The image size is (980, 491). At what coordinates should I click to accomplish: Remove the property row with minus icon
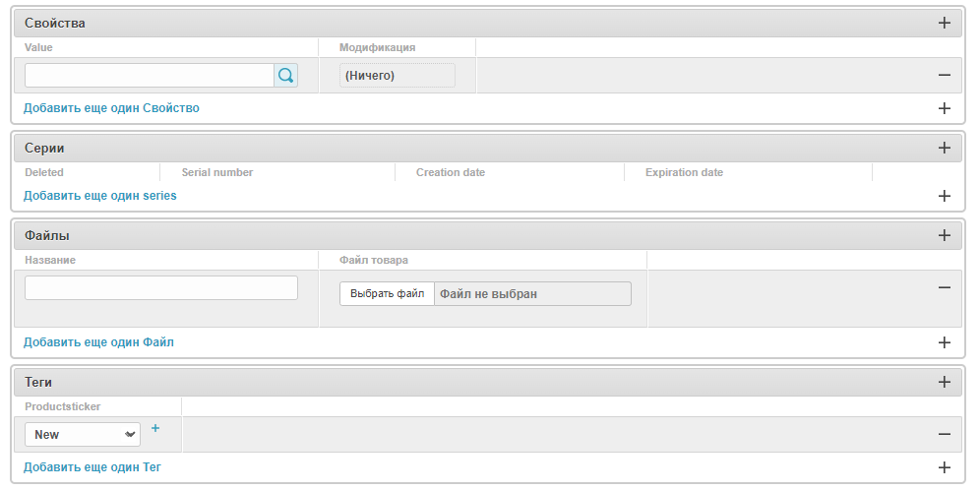click(945, 75)
